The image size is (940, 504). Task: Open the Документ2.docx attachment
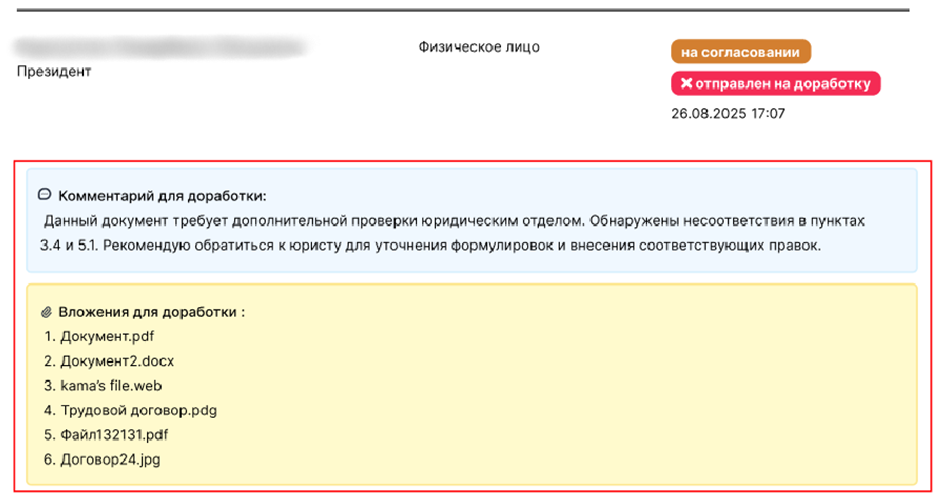click(x=117, y=361)
